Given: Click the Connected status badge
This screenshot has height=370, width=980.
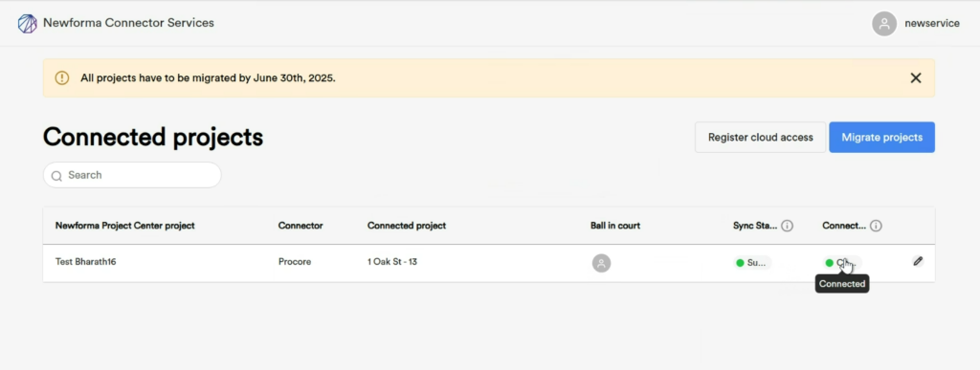Looking at the screenshot, I should [x=842, y=263].
